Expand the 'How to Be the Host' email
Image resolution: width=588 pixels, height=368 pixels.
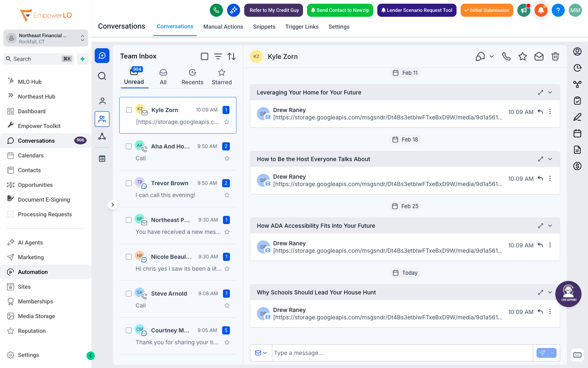[x=540, y=159]
